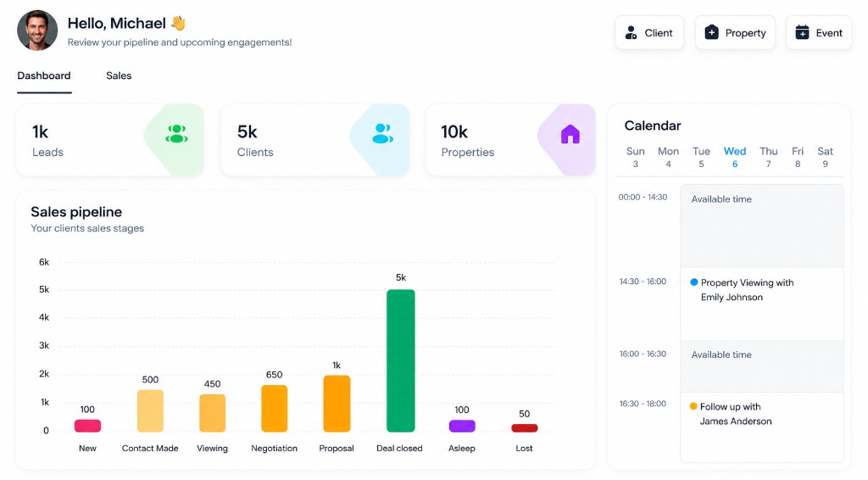Click the Proposal bar in chart
The height and width of the screenshot is (480, 868).
[x=337, y=404]
